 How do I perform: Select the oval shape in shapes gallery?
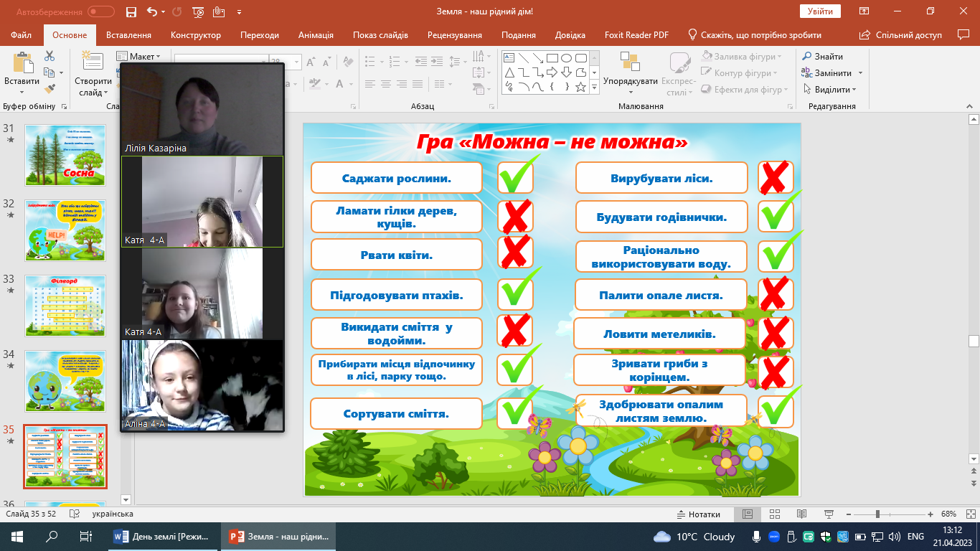[x=567, y=58]
